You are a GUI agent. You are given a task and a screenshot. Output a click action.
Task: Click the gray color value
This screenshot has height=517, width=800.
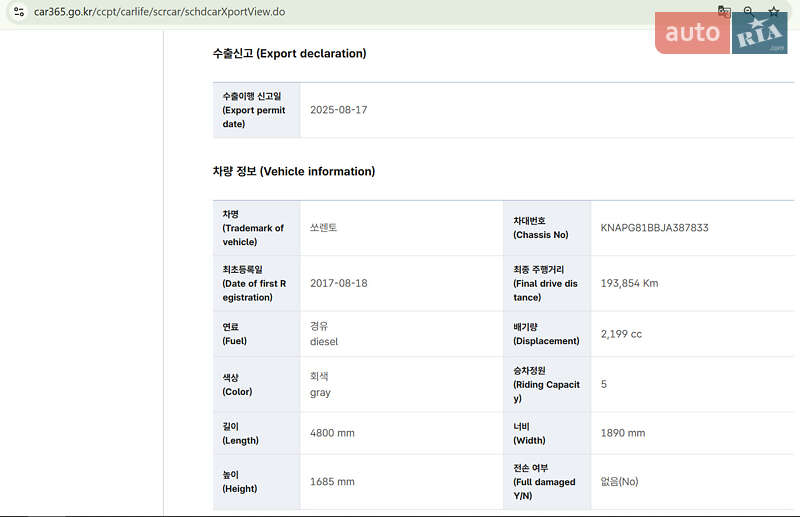click(320, 393)
